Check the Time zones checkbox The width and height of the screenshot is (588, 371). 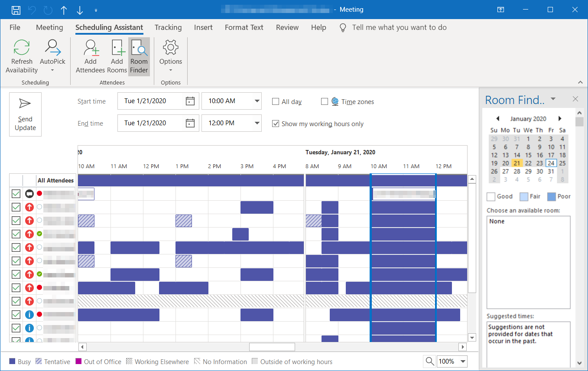(x=325, y=102)
